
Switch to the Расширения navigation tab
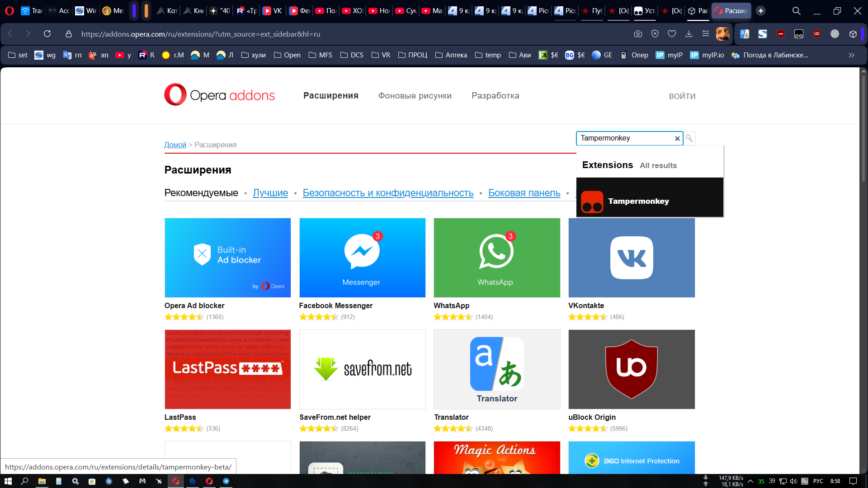(x=331, y=96)
